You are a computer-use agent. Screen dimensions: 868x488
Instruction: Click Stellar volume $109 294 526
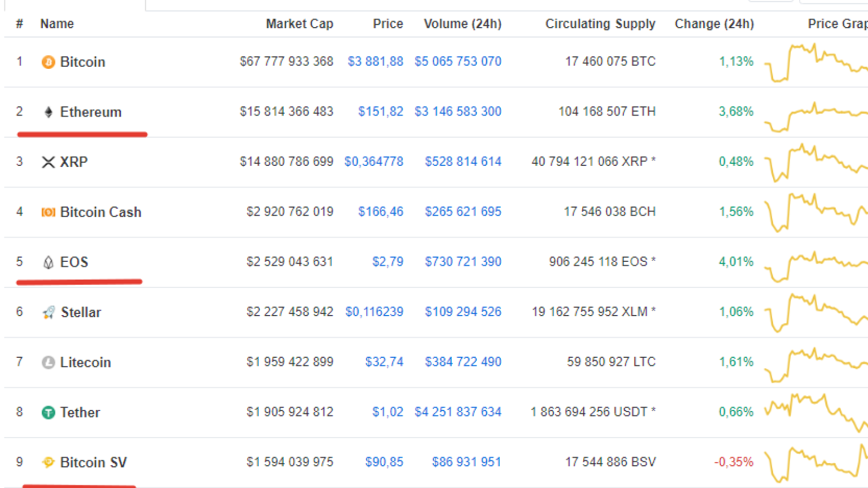pos(463,312)
